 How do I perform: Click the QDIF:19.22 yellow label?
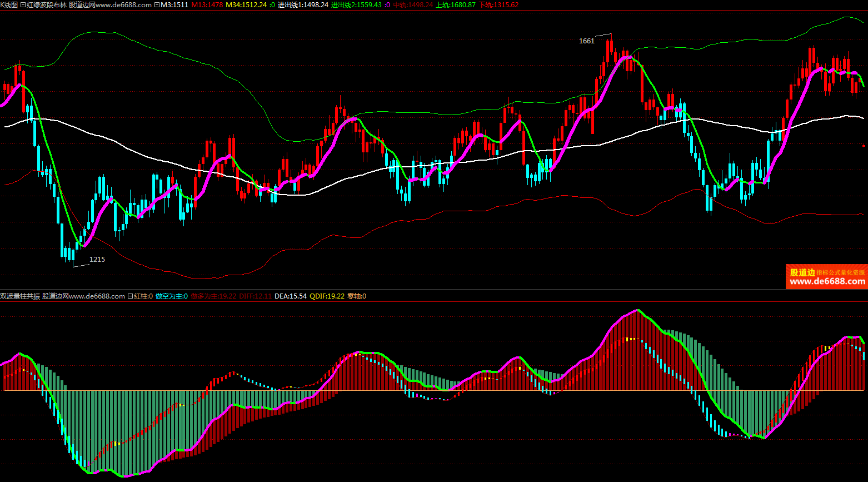coord(327,296)
